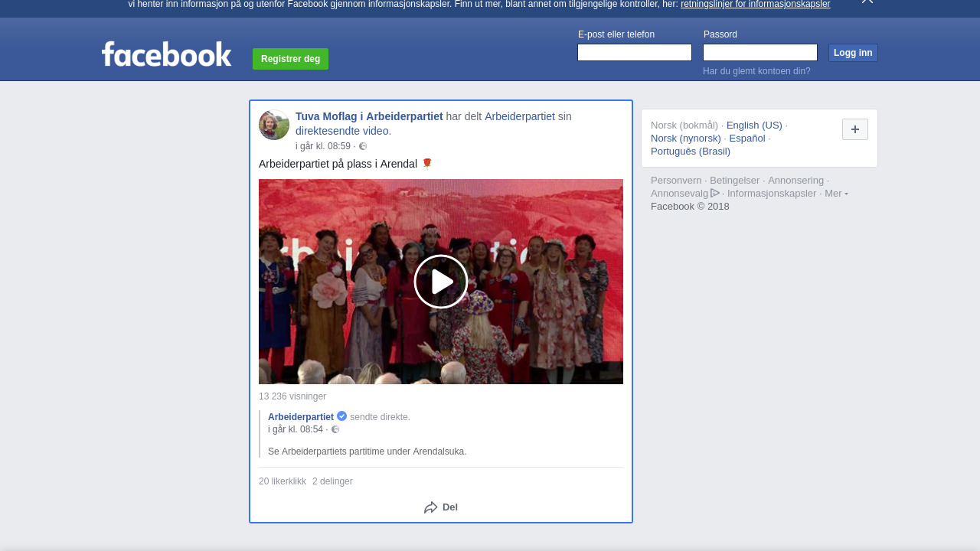Viewport: 980px width, 551px height.
Task: Click the globe privacy icon beside 08:54
Action: [x=335, y=429]
